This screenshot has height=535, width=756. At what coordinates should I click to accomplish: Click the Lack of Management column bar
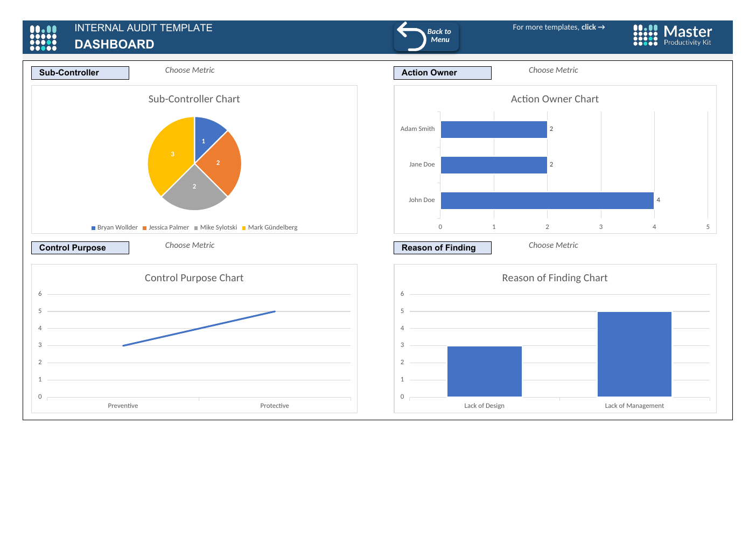point(634,355)
